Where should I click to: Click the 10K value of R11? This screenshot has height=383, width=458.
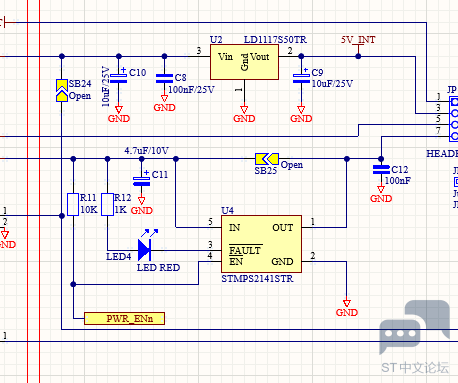pos(89,210)
